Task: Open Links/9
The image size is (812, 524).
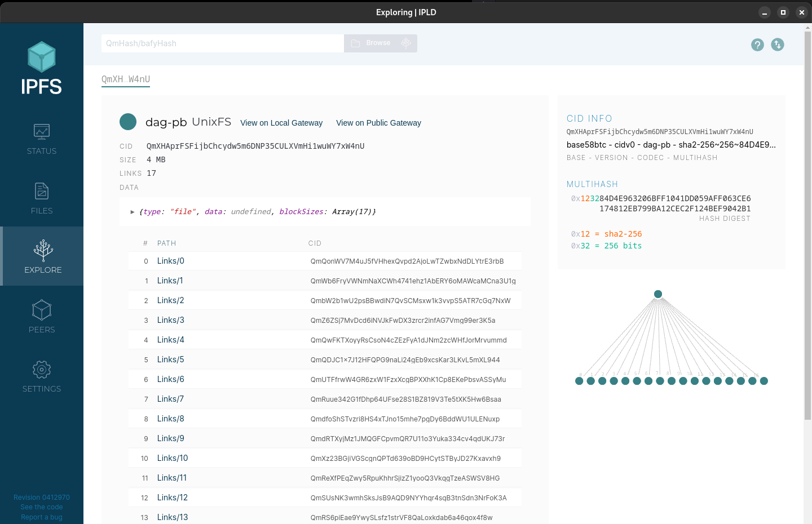Action: (171, 438)
